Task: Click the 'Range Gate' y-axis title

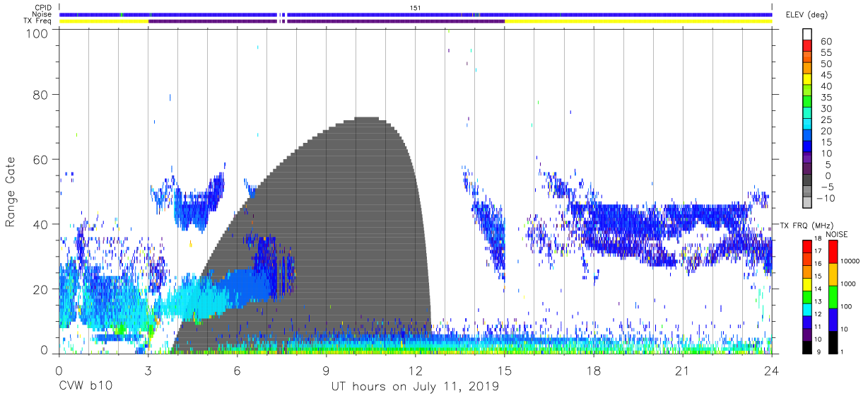Action: [11, 192]
